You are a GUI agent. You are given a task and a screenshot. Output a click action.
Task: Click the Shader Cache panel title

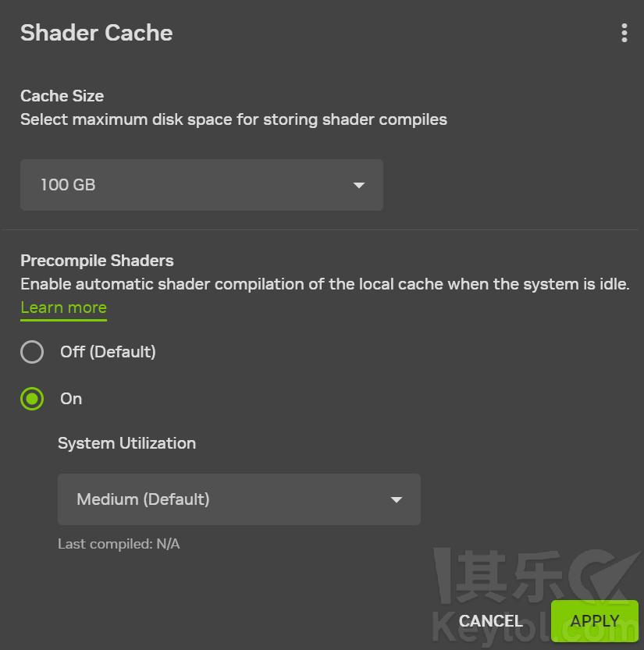(96, 33)
